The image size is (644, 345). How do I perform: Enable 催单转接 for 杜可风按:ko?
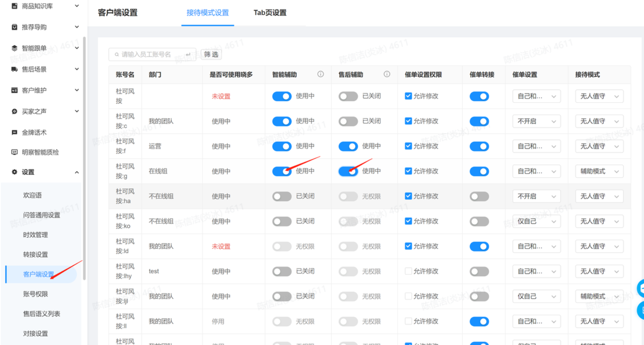pyautogui.click(x=479, y=222)
